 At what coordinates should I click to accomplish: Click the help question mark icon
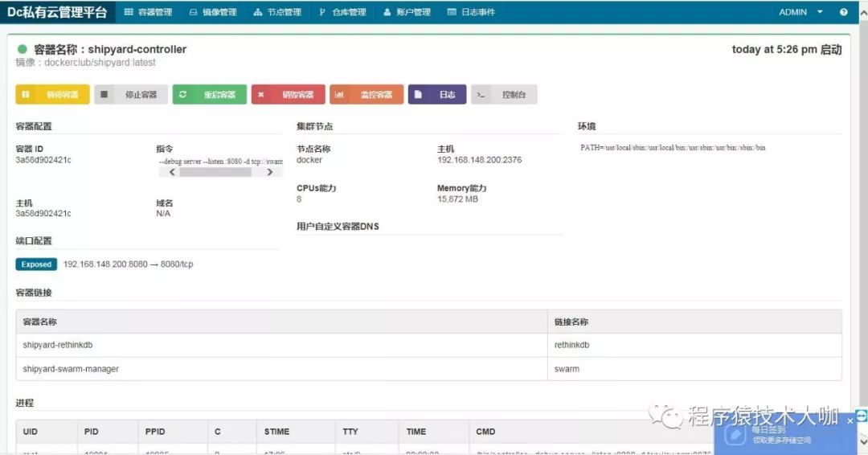click(844, 12)
